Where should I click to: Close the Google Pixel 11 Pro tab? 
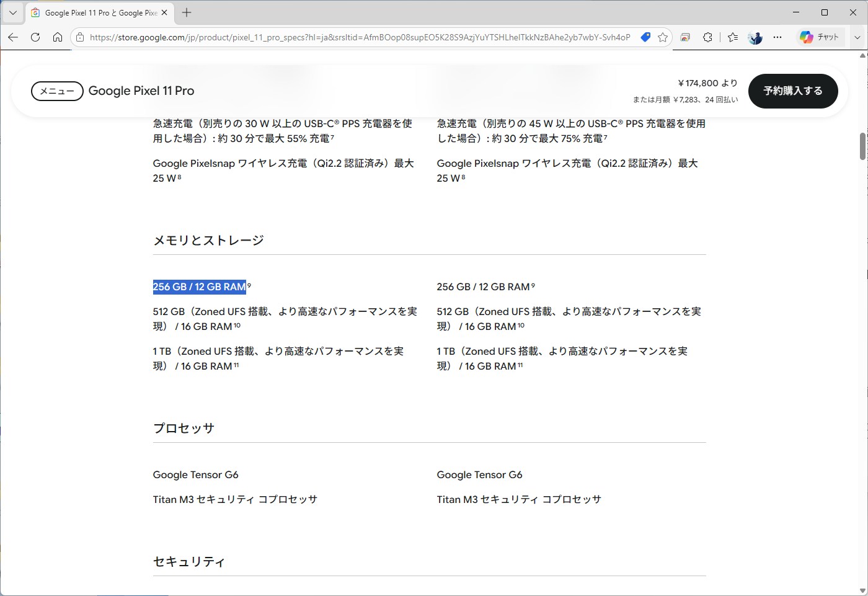tap(164, 12)
